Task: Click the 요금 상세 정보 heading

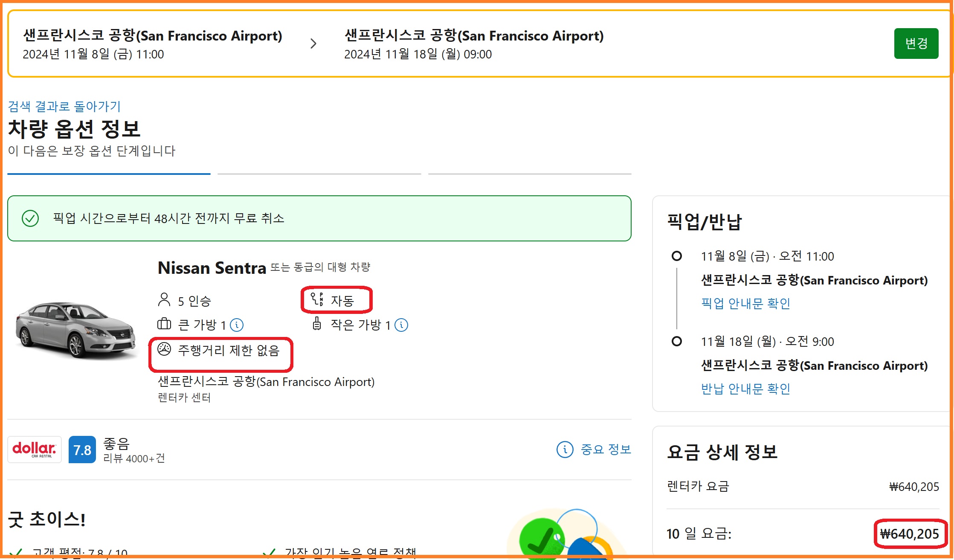Action: pyautogui.click(x=722, y=452)
